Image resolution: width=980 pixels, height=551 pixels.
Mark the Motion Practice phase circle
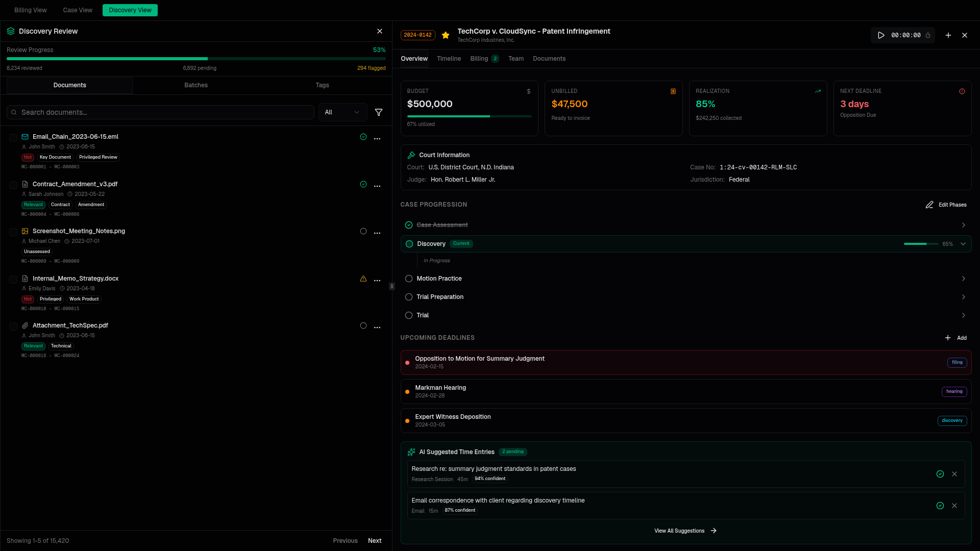409,279
